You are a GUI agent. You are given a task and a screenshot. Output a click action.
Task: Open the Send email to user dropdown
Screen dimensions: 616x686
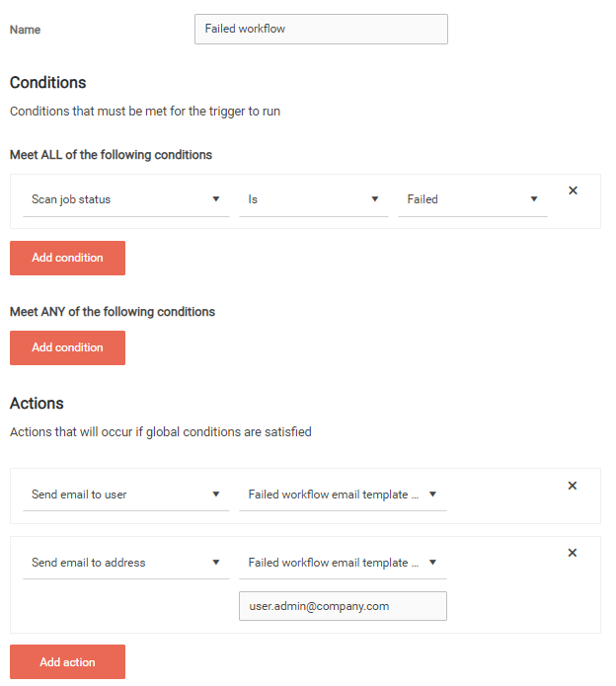point(125,495)
